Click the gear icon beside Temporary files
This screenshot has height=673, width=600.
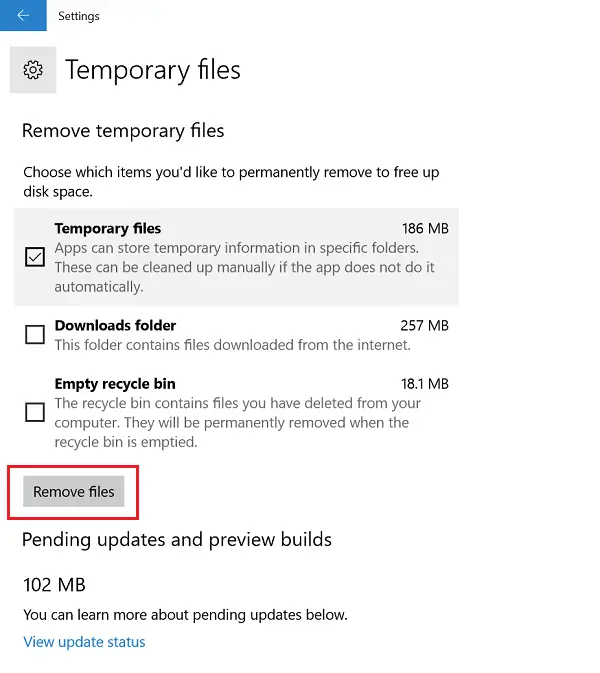click(33, 70)
